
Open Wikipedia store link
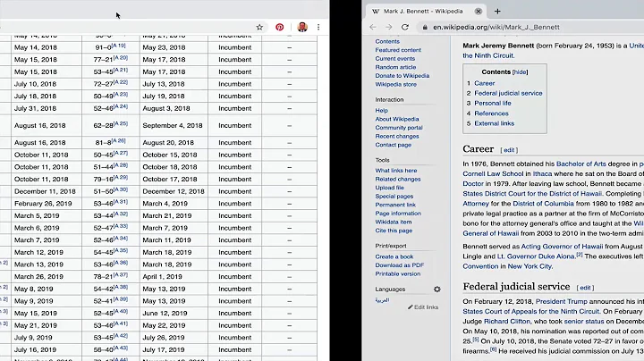point(395,85)
